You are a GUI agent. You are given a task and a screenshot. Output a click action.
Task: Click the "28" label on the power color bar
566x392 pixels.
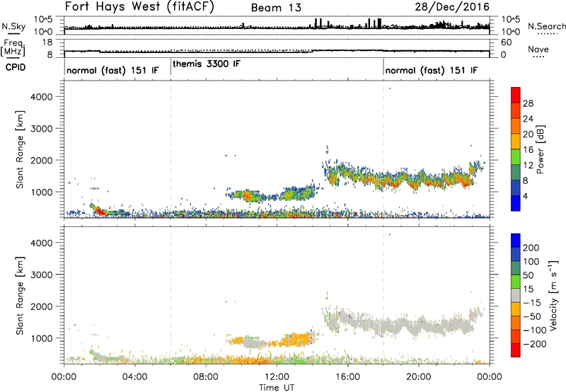[528, 103]
